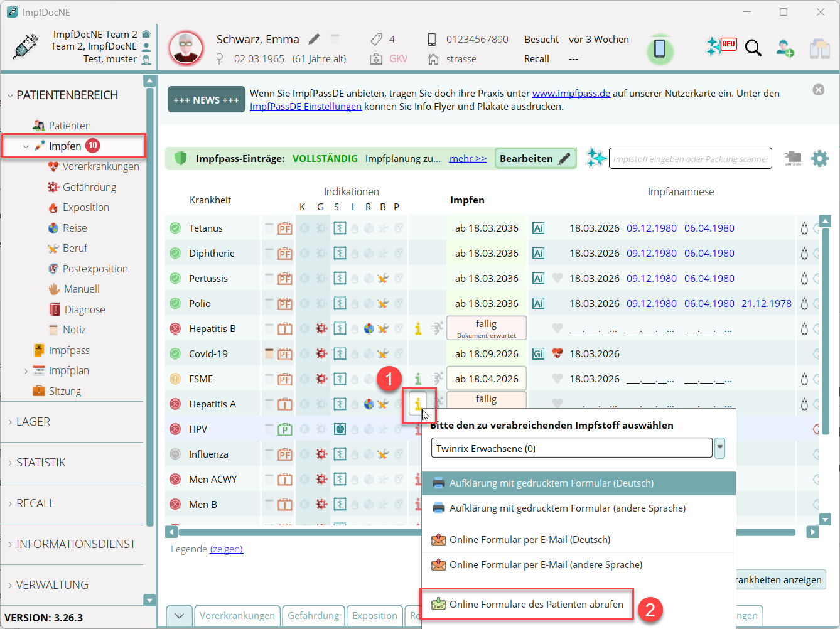Click the vaccine name input field

690,159
